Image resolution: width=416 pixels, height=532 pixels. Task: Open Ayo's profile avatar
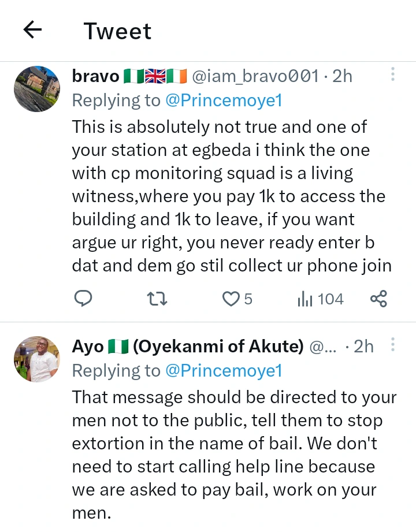pos(37,359)
